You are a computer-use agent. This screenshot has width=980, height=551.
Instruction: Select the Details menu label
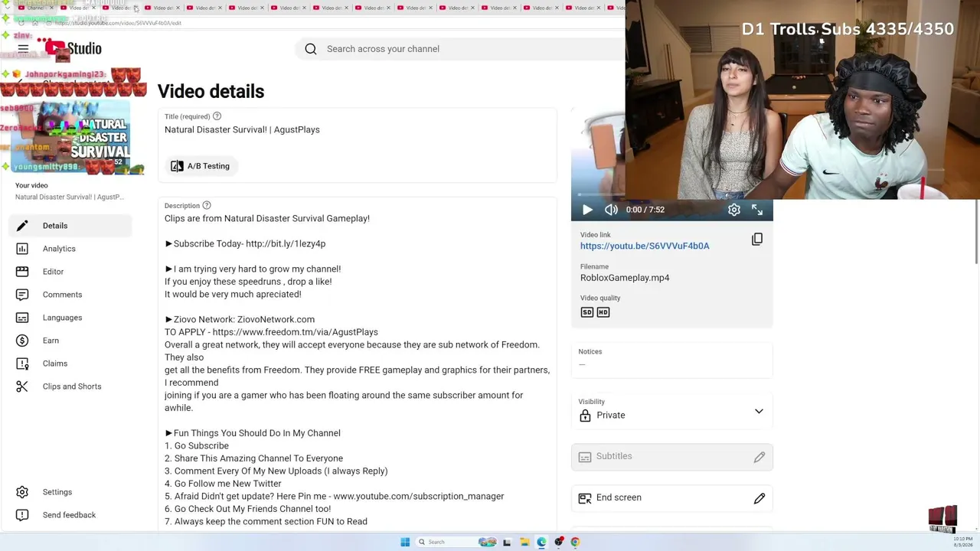coord(55,226)
